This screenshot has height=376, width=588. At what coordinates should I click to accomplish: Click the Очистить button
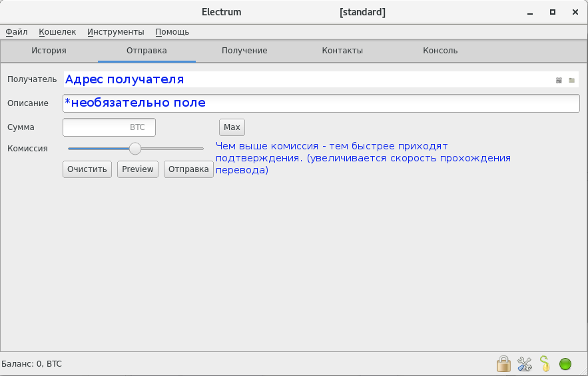(x=87, y=169)
